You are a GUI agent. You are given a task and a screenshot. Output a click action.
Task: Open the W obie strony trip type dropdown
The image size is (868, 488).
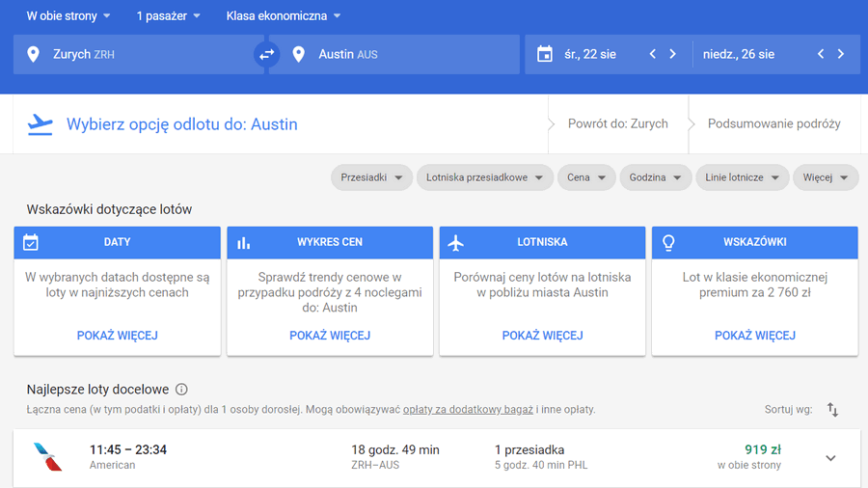click(68, 16)
